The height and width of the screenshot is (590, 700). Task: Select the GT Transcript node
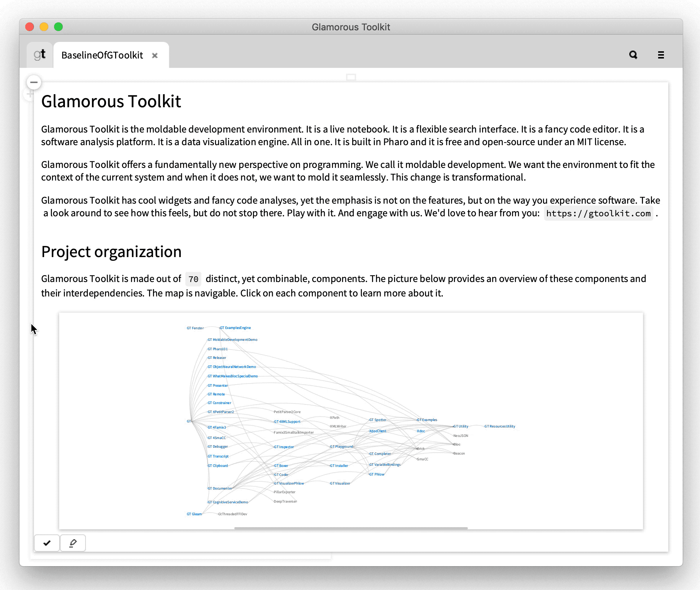pos(218,456)
